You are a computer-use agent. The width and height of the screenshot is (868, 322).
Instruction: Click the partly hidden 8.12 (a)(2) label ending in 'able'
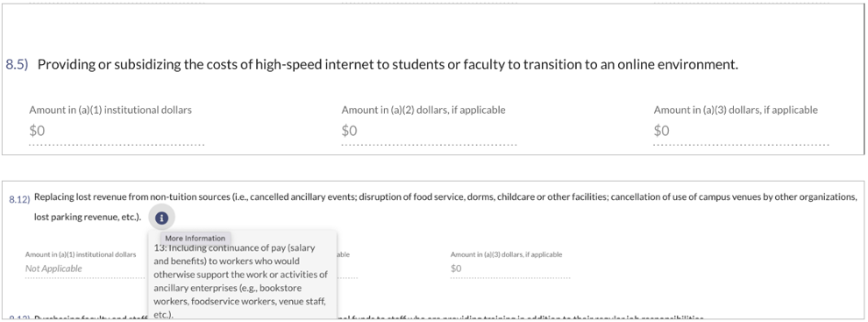click(x=343, y=254)
